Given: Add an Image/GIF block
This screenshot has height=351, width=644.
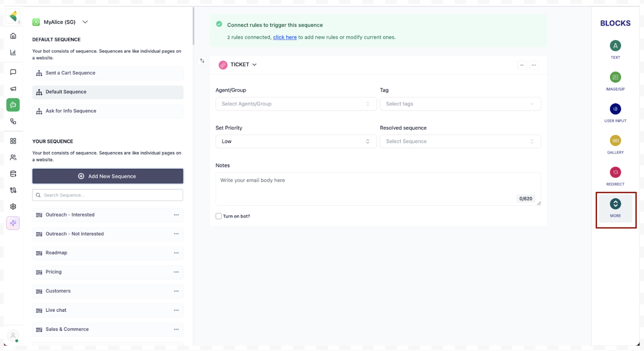Looking at the screenshot, I should coord(615,81).
